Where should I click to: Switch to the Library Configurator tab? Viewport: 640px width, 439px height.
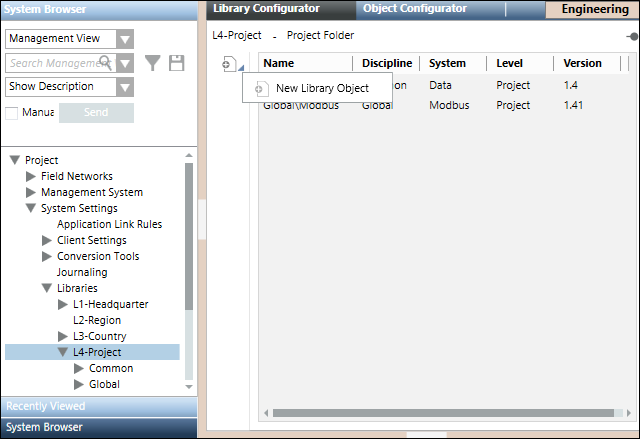[x=266, y=9]
